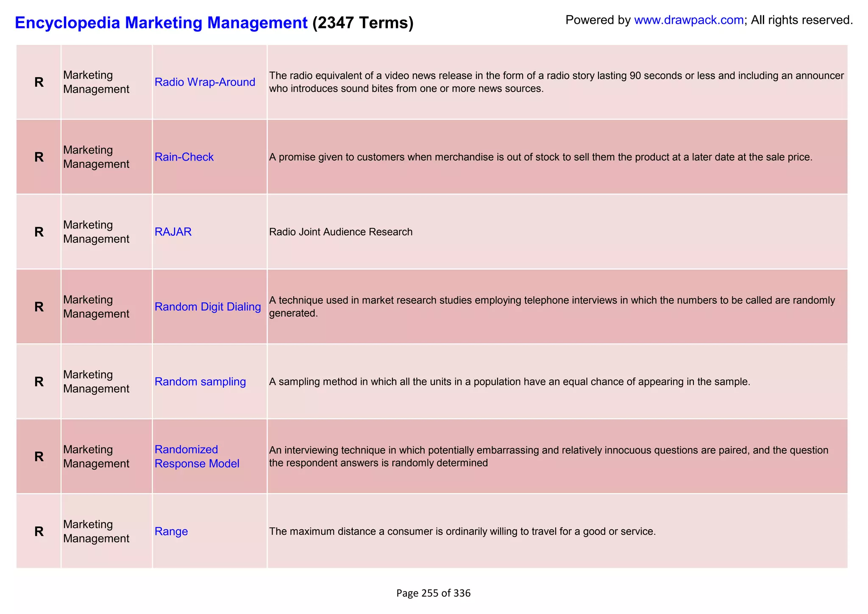Select the Random sampling definition text
Image resolution: width=868 pixels, height=614 pixels.
tap(509, 382)
